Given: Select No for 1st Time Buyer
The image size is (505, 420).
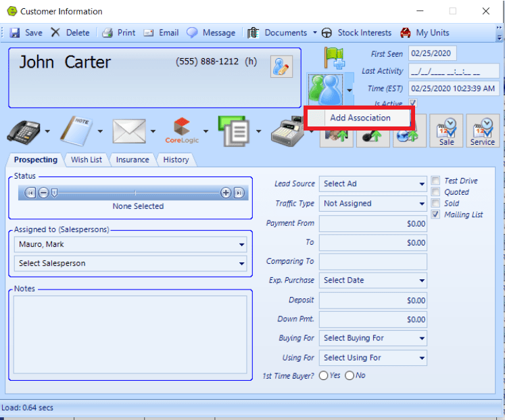Looking at the screenshot, I should click(350, 375).
